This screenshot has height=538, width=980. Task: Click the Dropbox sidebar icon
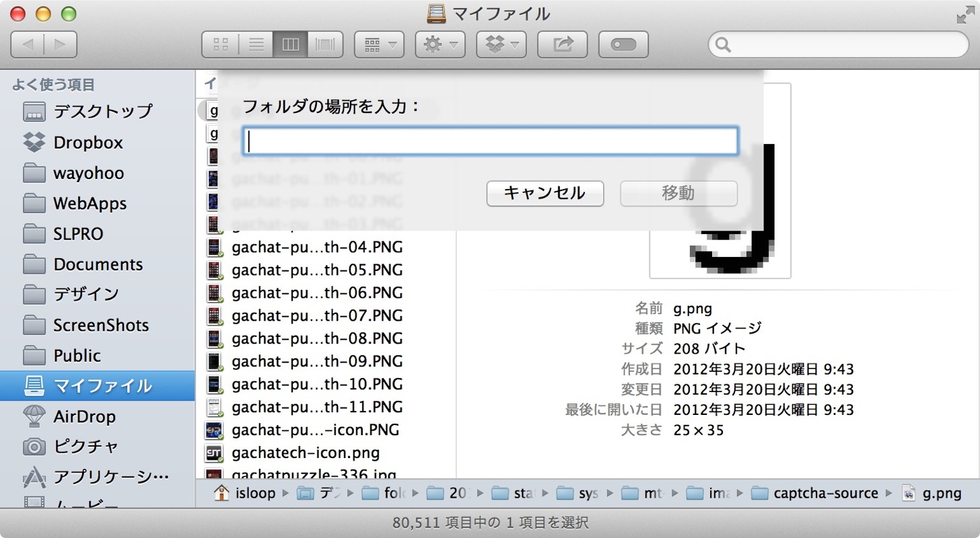click(x=34, y=143)
